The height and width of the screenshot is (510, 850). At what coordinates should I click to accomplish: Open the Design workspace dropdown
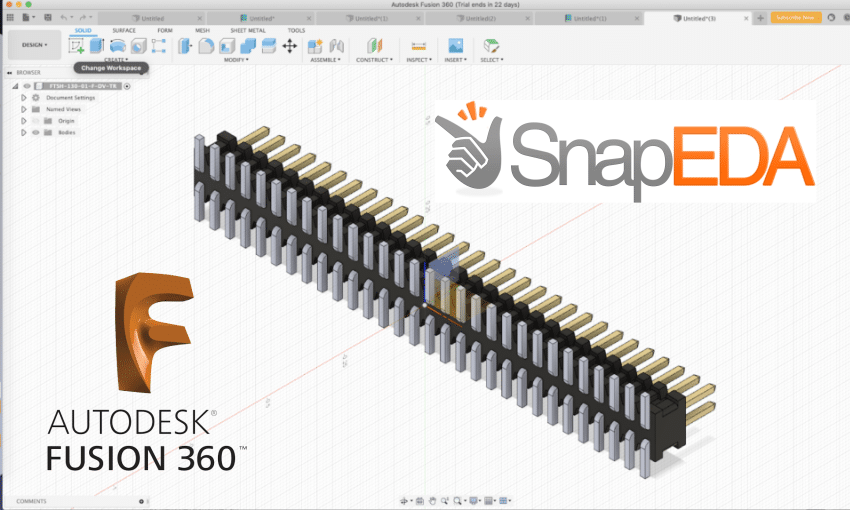click(32, 45)
